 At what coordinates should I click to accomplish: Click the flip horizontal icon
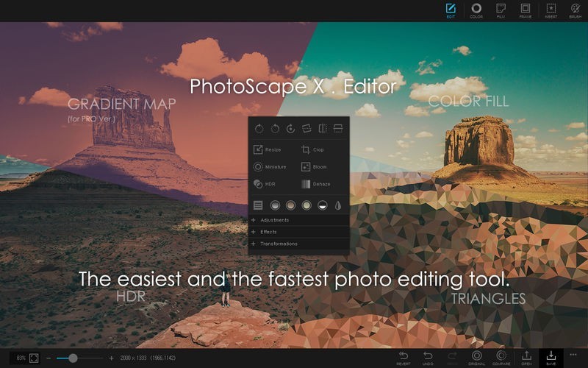323,129
